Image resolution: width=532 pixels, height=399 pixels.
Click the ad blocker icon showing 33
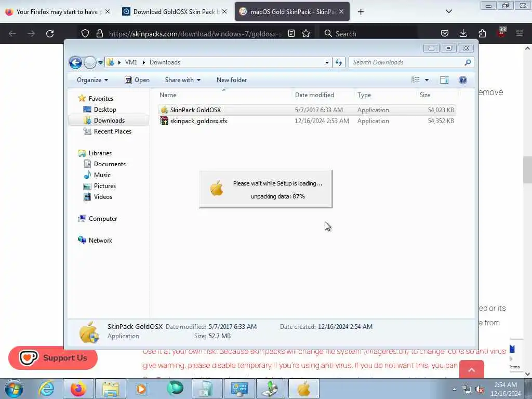pyautogui.click(x=501, y=32)
